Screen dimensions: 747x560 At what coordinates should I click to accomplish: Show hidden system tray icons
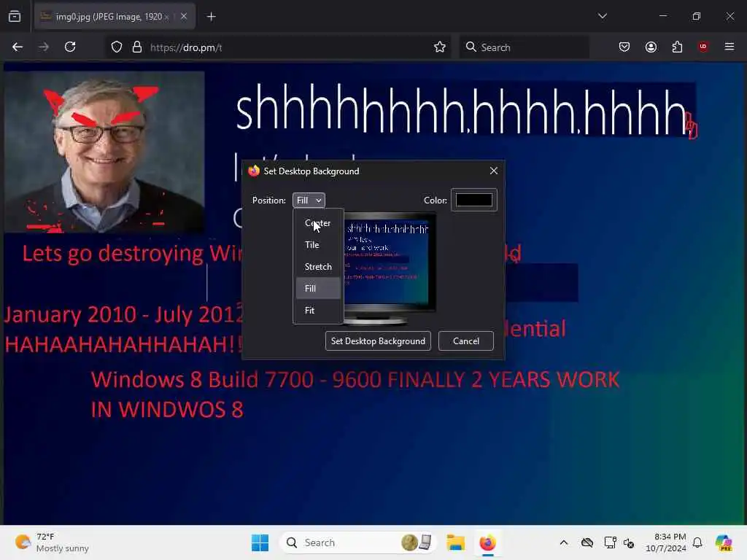(564, 542)
